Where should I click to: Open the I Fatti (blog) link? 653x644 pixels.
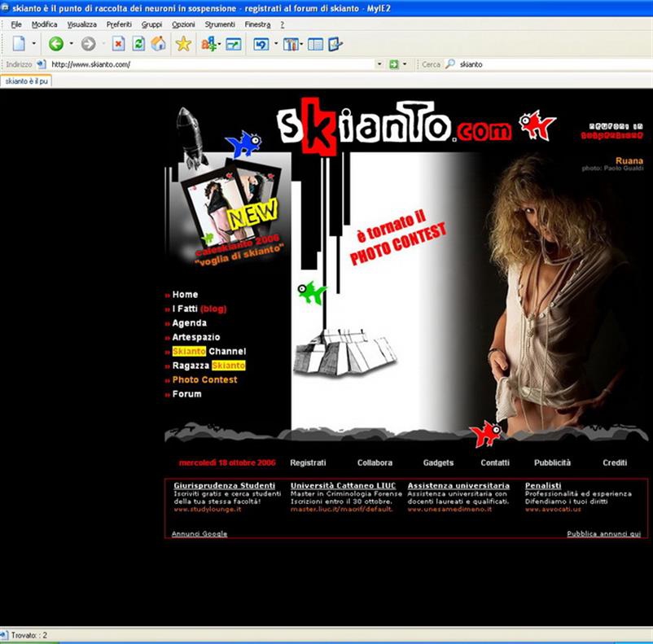point(199,309)
